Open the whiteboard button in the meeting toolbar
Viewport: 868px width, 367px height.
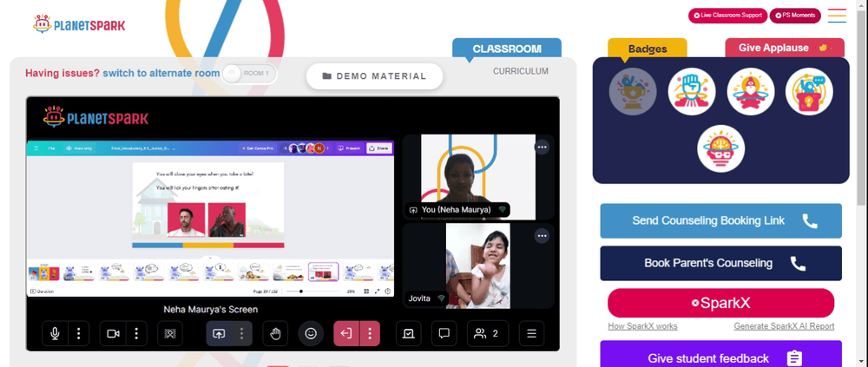[x=409, y=334]
